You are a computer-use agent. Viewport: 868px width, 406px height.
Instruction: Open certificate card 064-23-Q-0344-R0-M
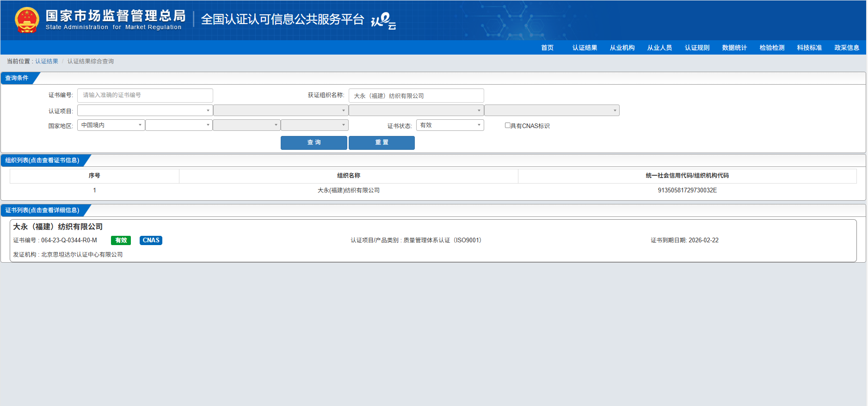[433, 240]
